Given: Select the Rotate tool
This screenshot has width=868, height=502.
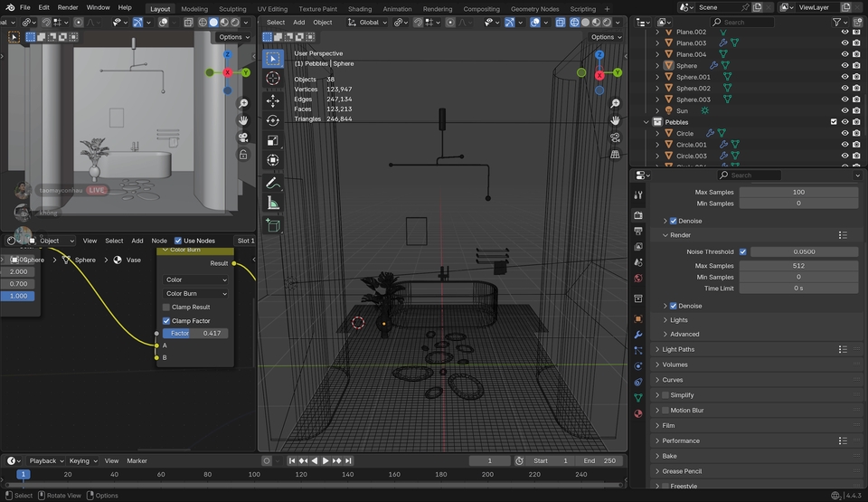Looking at the screenshot, I should tap(273, 120).
